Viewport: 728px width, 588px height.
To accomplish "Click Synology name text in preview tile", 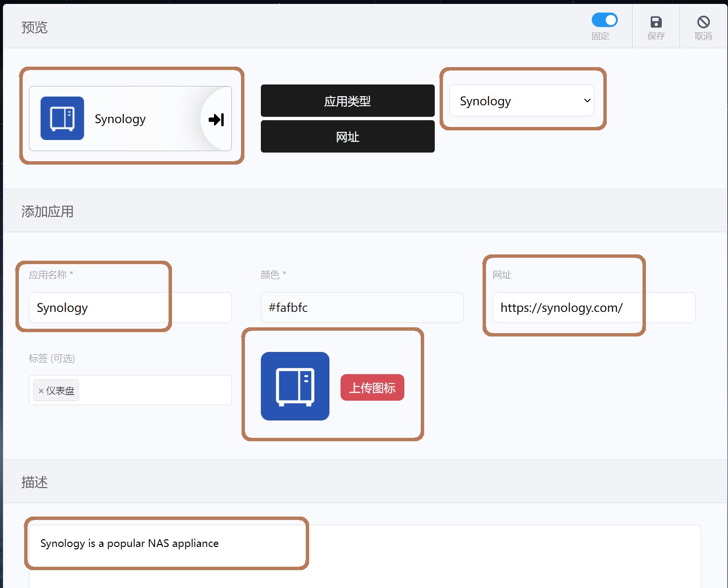I will [x=120, y=119].
